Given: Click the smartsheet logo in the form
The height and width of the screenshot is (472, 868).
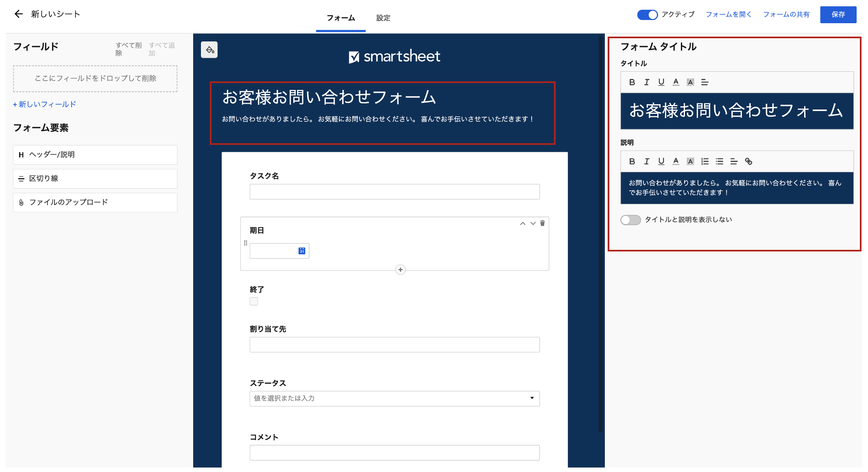Looking at the screenshot, I should point(394,56).
